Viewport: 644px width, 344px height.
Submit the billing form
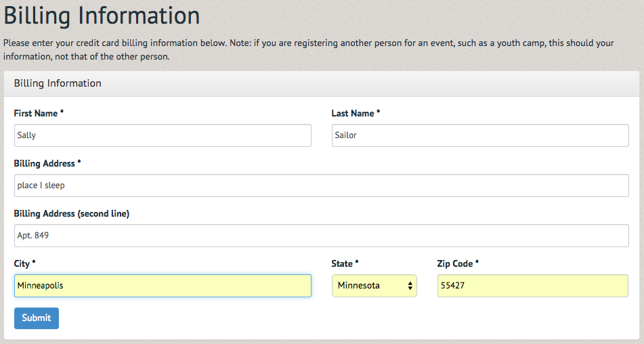[x=37, y=318]
